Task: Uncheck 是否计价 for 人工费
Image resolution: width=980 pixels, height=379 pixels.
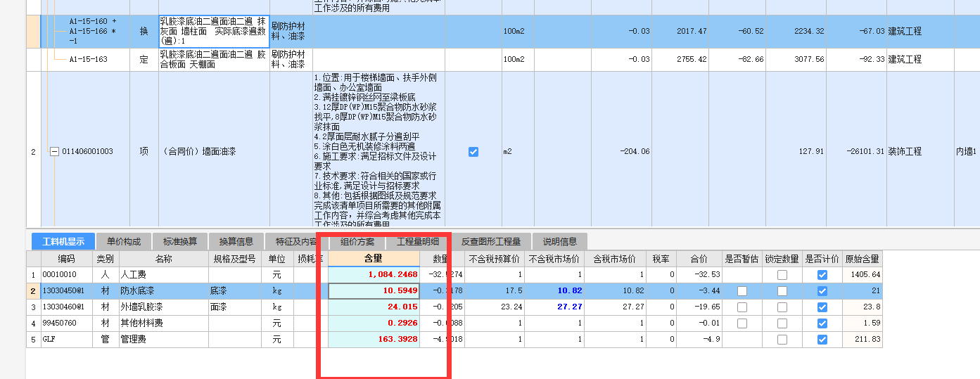Action: (x=822, y=274)
